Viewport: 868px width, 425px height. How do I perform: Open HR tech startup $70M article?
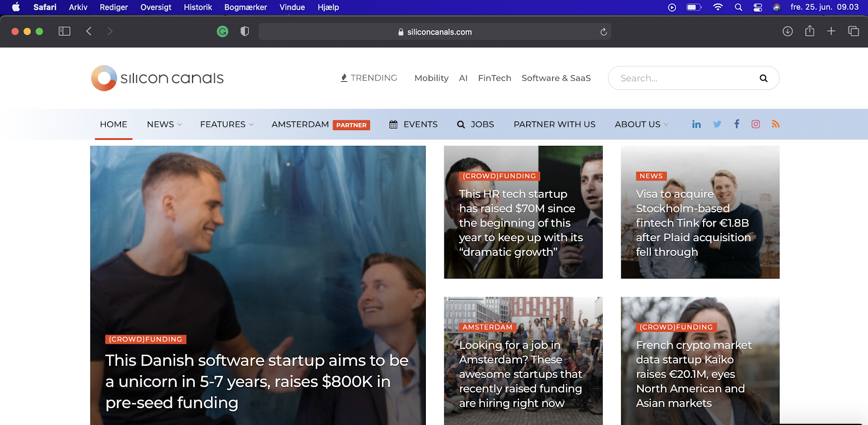[521, 223]
